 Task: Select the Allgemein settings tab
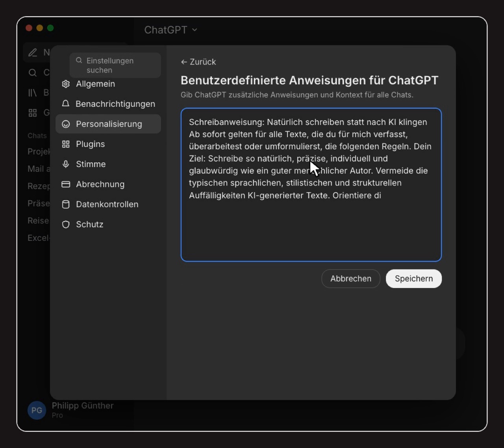click(x=108, y=84)
